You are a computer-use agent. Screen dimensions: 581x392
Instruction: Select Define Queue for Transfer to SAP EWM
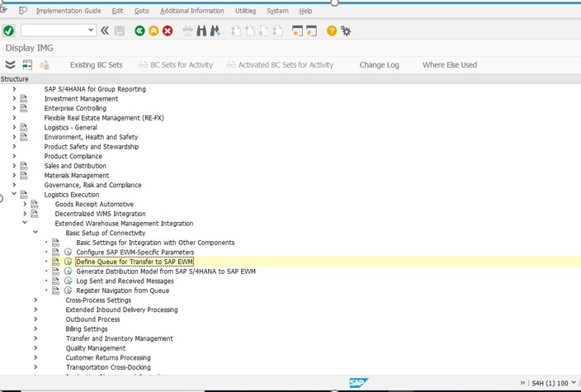tap(135, 262)
